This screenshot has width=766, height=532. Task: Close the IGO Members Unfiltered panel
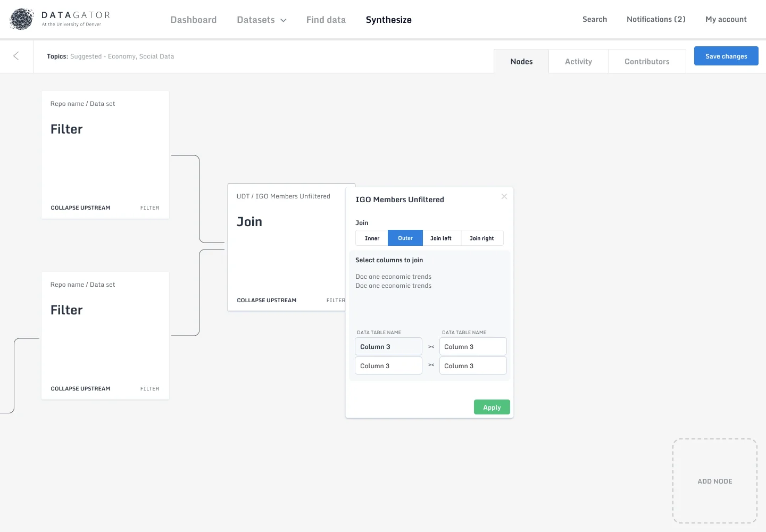[504, 196]
